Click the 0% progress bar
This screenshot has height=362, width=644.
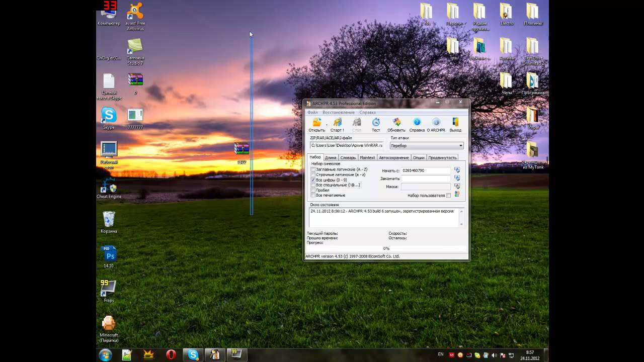click(x=386, y=248)
